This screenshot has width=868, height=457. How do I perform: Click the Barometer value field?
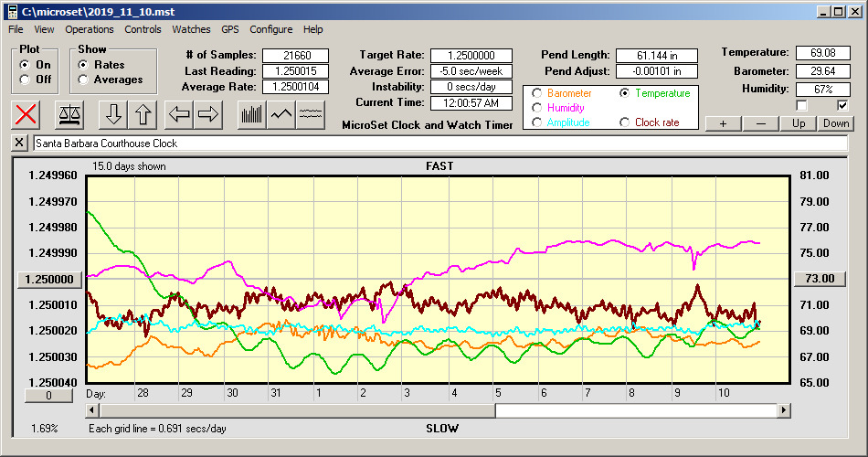point(822,71)
